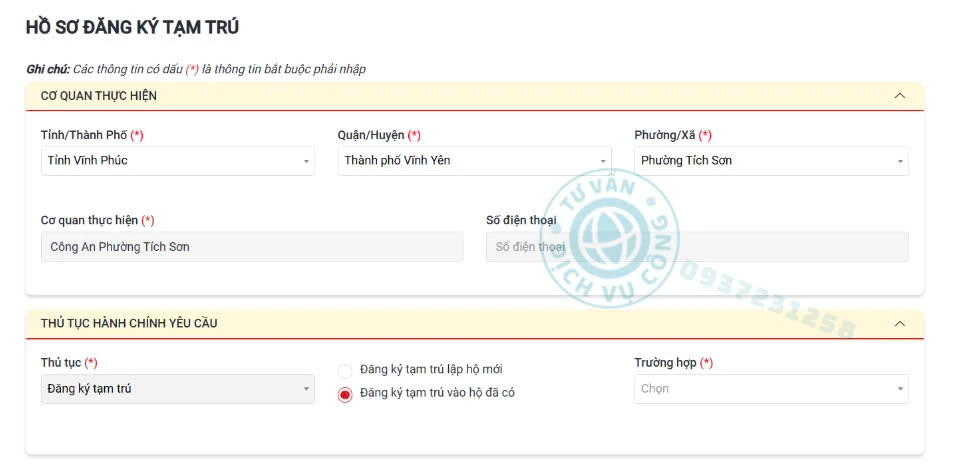Collapse THỦ TỤC HÀNH CHÍNH YÊU CẦU chevron

(899, 324)
